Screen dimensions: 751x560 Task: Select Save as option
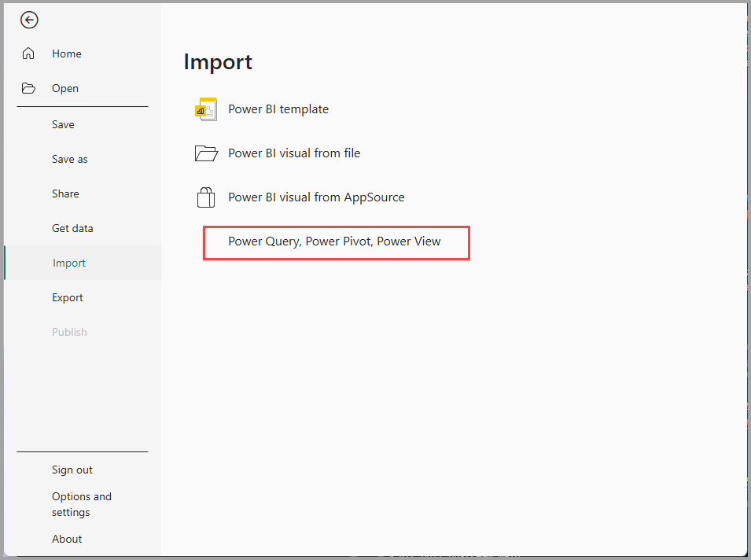tap(70, 159)
